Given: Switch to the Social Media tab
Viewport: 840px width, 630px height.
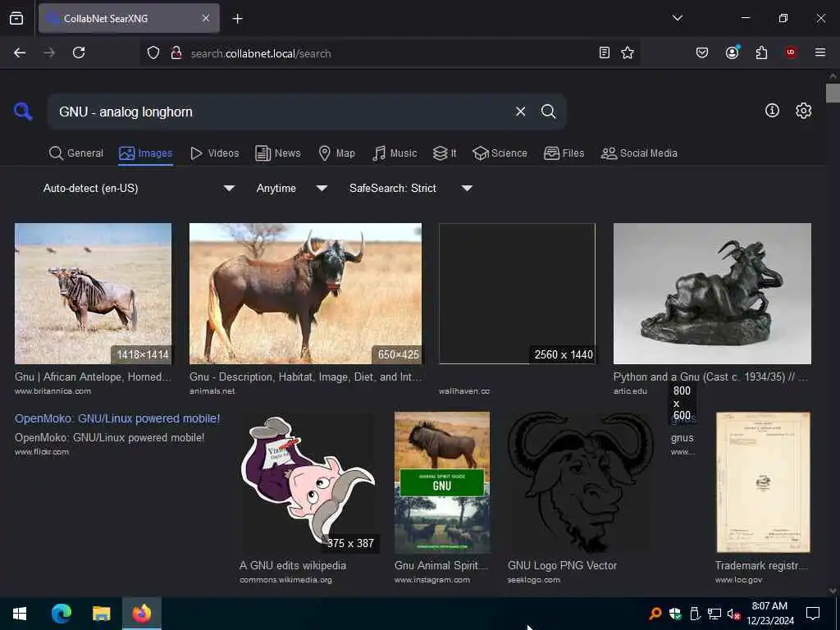Looking at the screenshot, I should pyautogui.click(x=639, y=153).
